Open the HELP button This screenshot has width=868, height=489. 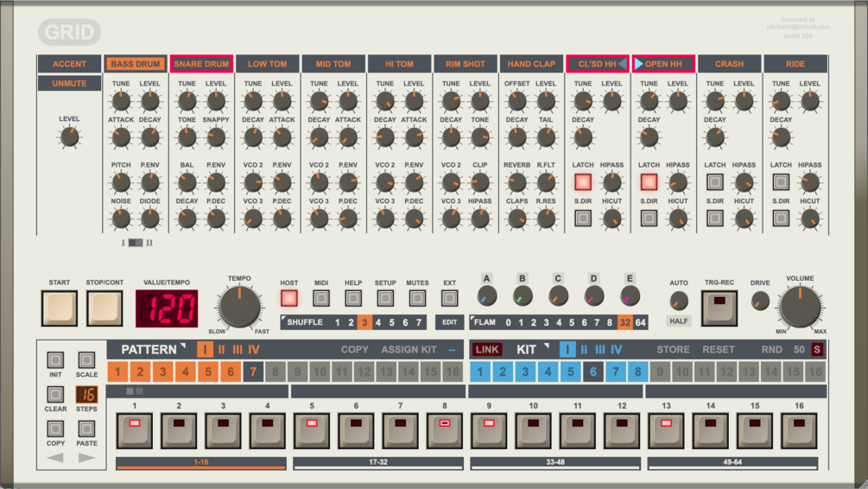[353, 298]
